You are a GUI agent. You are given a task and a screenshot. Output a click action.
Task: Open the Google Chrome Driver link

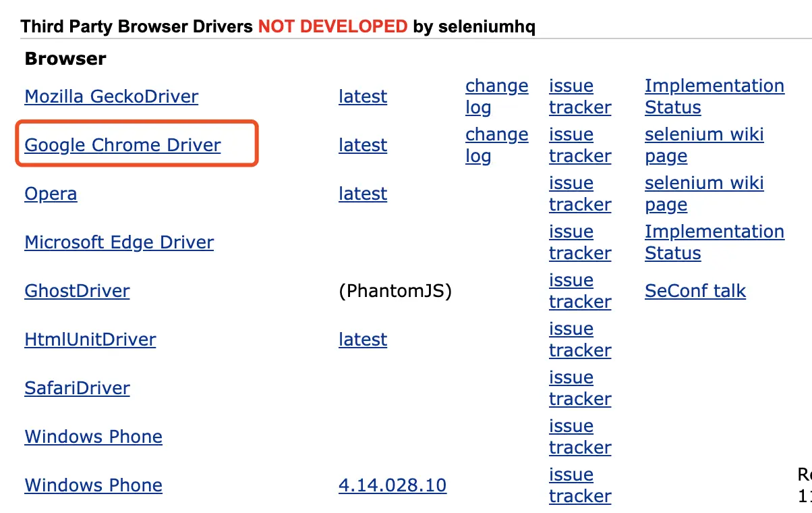point(123,145)
